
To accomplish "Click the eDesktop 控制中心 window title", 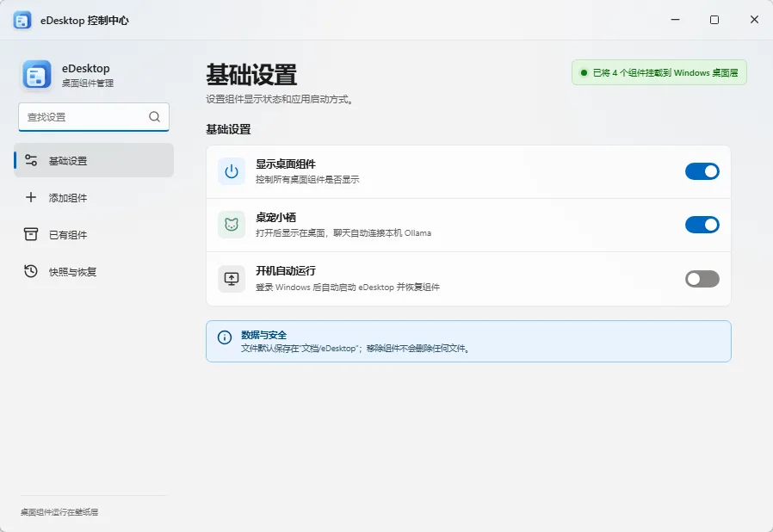I will coord(85,20).
